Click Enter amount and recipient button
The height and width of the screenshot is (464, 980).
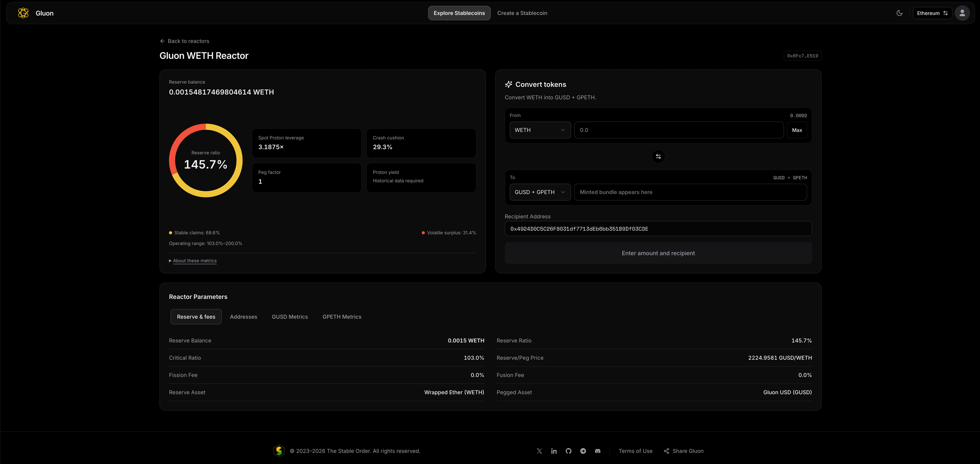click(x=658, y=253)
